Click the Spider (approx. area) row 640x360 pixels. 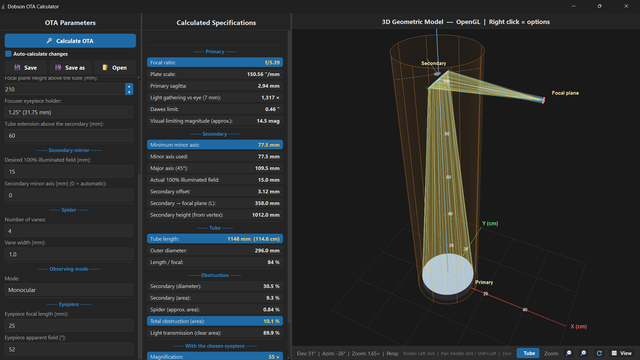click(215, 309)
